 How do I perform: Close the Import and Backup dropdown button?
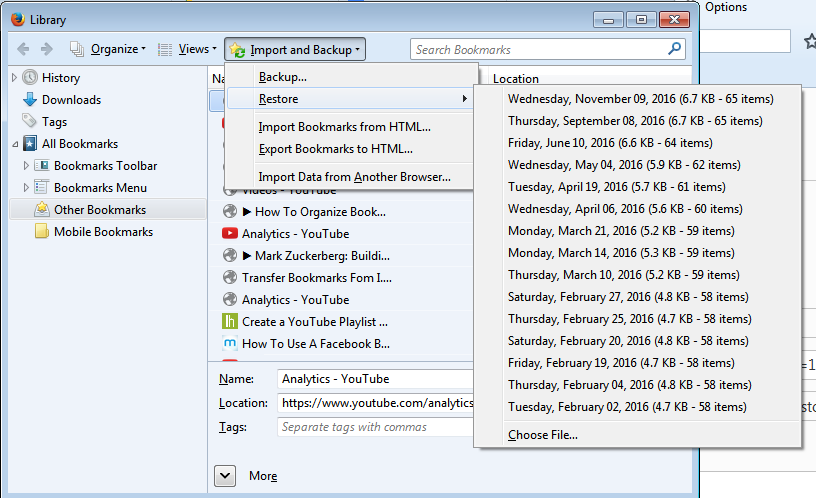click(x=295, y=49)
